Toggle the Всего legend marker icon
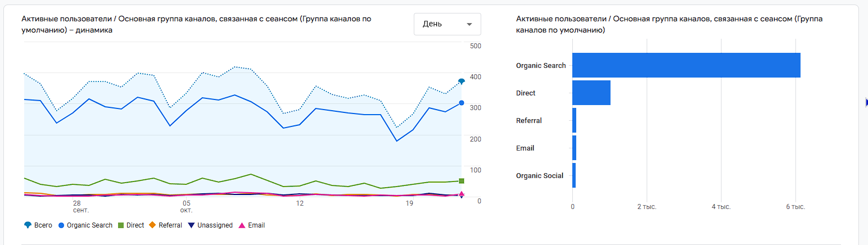The height and width of the screenshot is (245, 868). pyautogui.click(x=28, y=225)
